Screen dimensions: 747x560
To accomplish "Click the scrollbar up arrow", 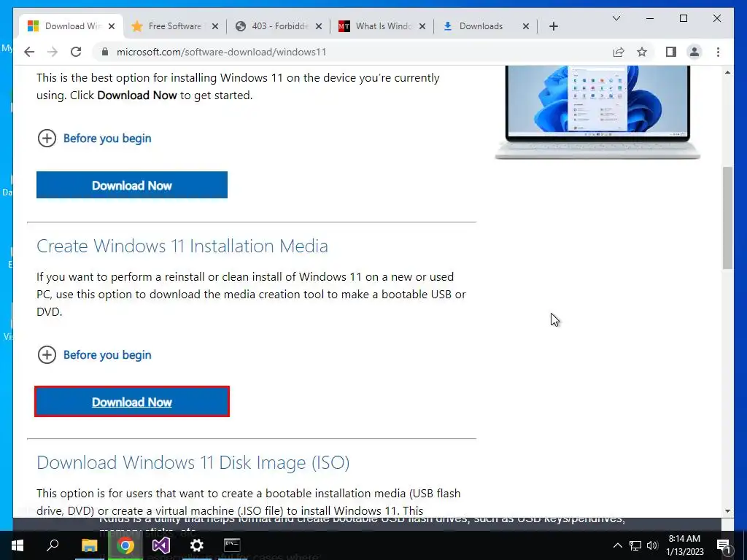I will tap(727, 72).
